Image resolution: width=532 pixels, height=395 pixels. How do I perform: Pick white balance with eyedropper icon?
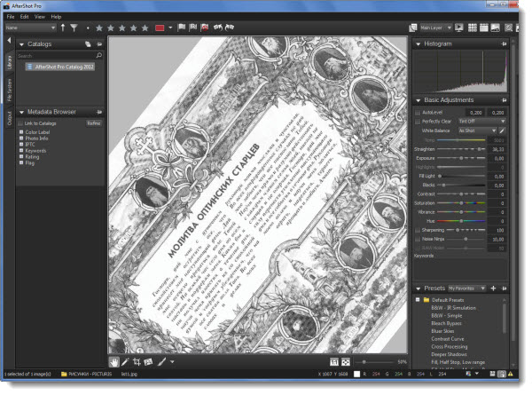point(502,130)
